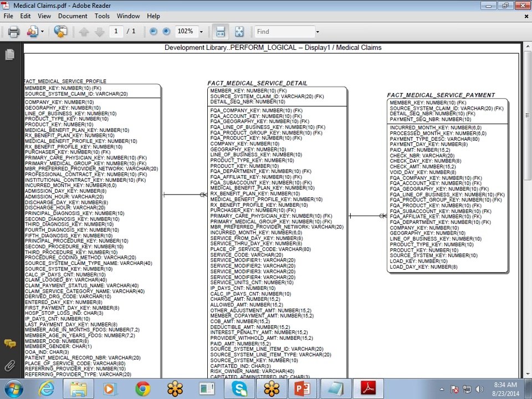Click the globe web conference icon
This screenshot has width=532, height=399.
[x=60, y=32]
